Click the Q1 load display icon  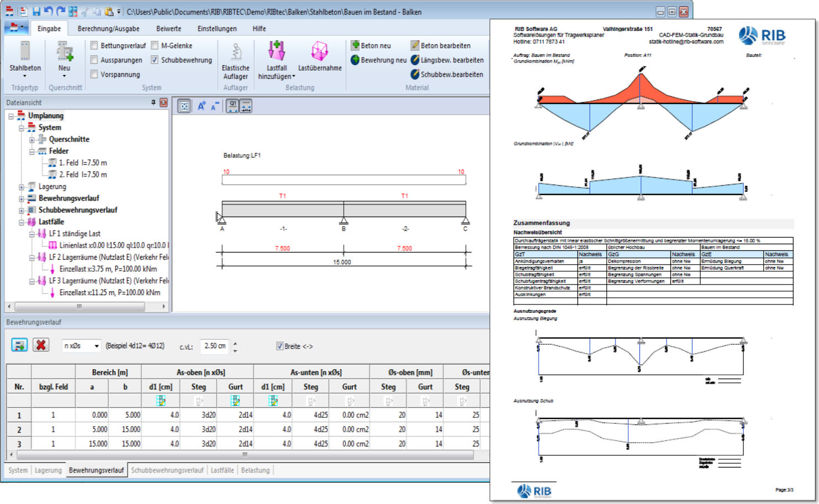[233, 106]
